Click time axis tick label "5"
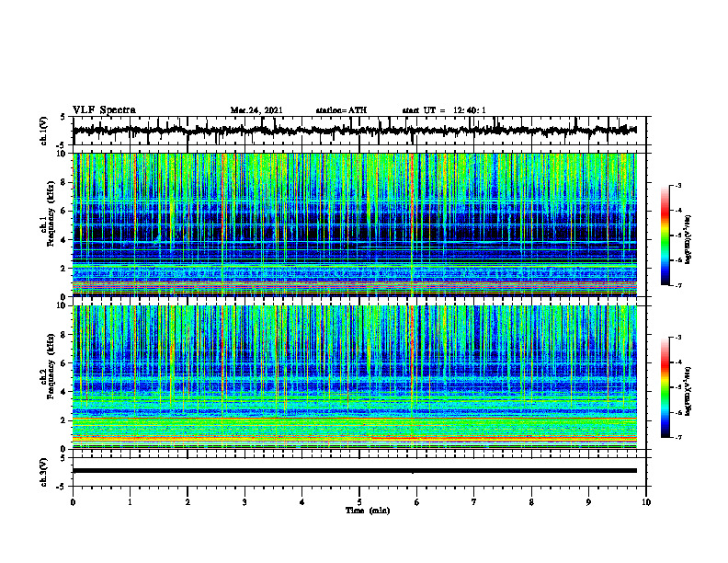 click(x=359, y=502)
